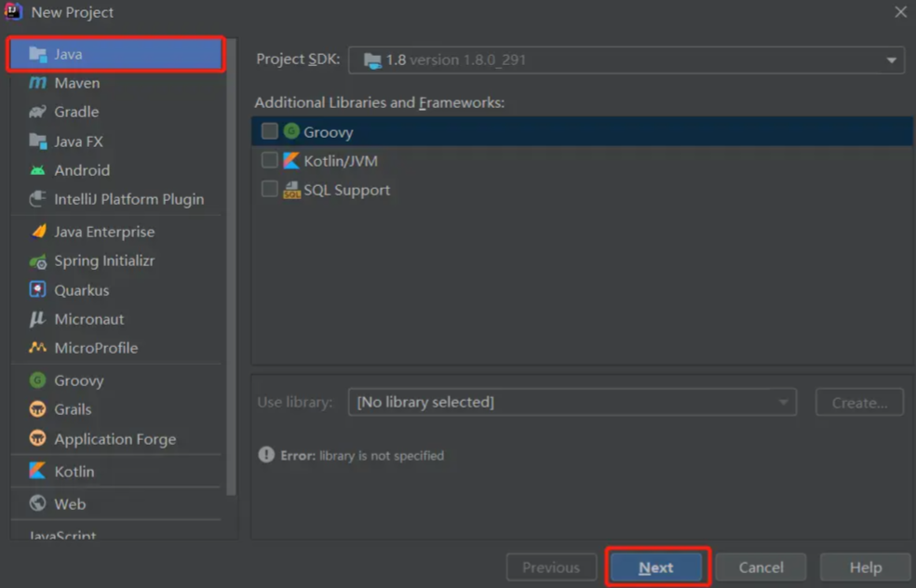Click the IntelliJ Platform Plugin icon
This screenshot has height=588, width=916.
[37, 199]
